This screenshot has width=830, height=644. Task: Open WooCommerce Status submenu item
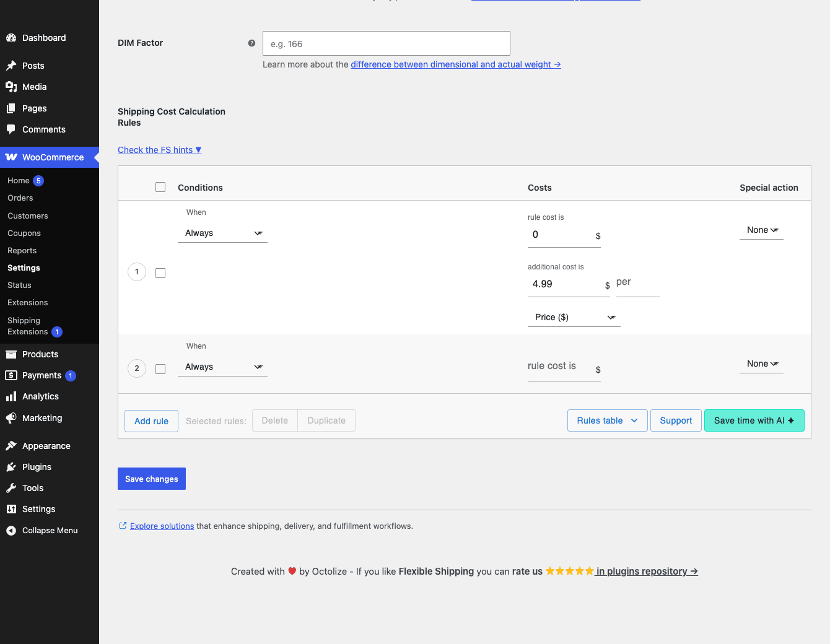tap(19, 285)
